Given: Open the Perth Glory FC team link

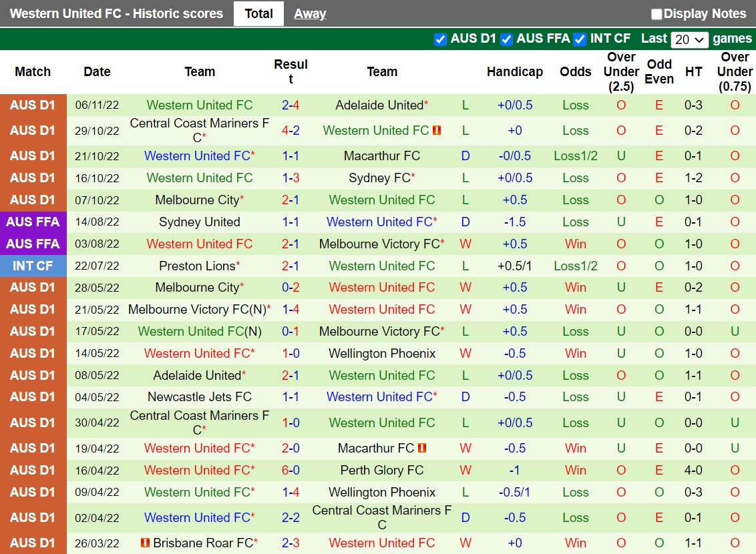Looking at the screenshot, I should click(x=381, y=470).
